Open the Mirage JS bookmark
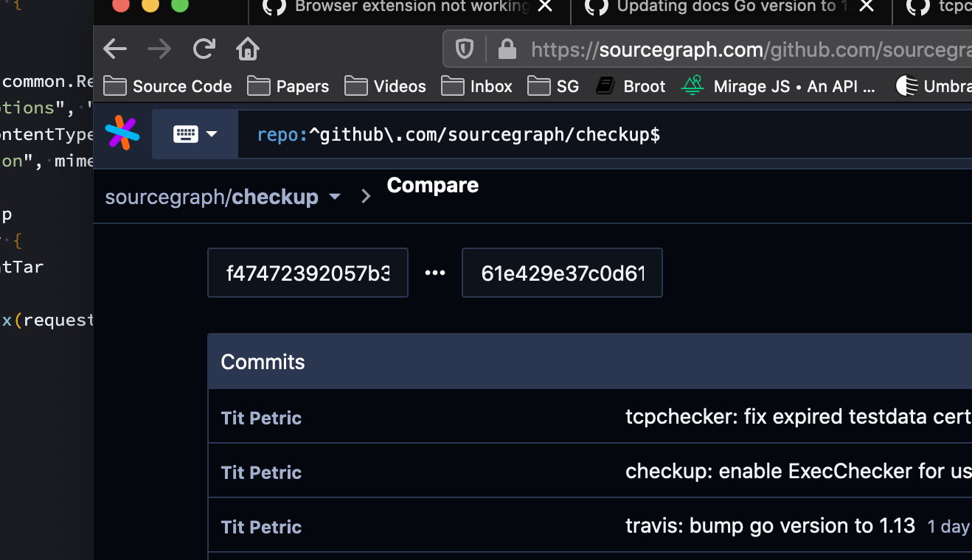 click(x=778, y=86)
